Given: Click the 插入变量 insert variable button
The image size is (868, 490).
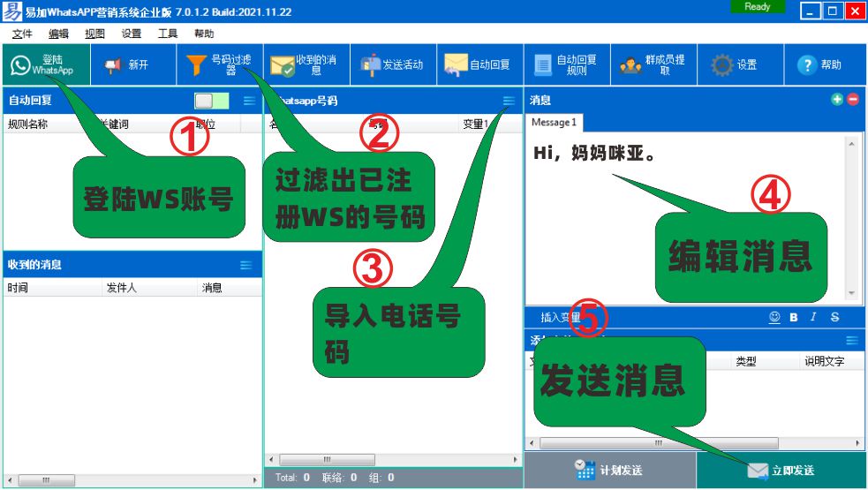Looking at the screenshot, I should [560, 317].
